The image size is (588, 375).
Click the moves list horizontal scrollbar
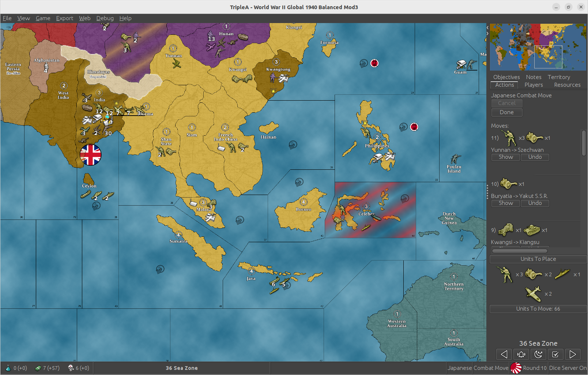pos(520,251)
